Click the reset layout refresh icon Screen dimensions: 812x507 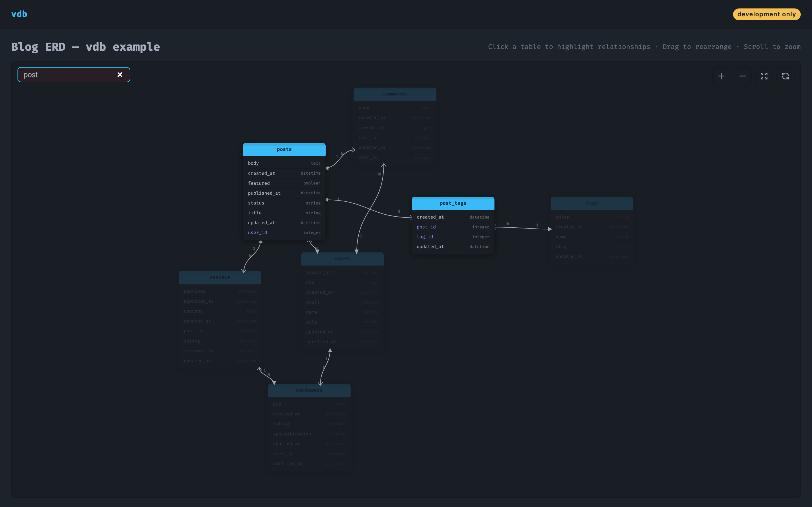[785, 76]
